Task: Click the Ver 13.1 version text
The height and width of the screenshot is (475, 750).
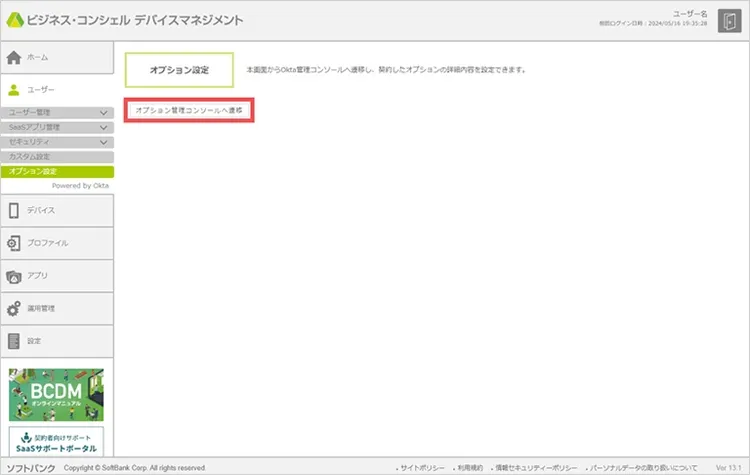Action: pos(728,468)
